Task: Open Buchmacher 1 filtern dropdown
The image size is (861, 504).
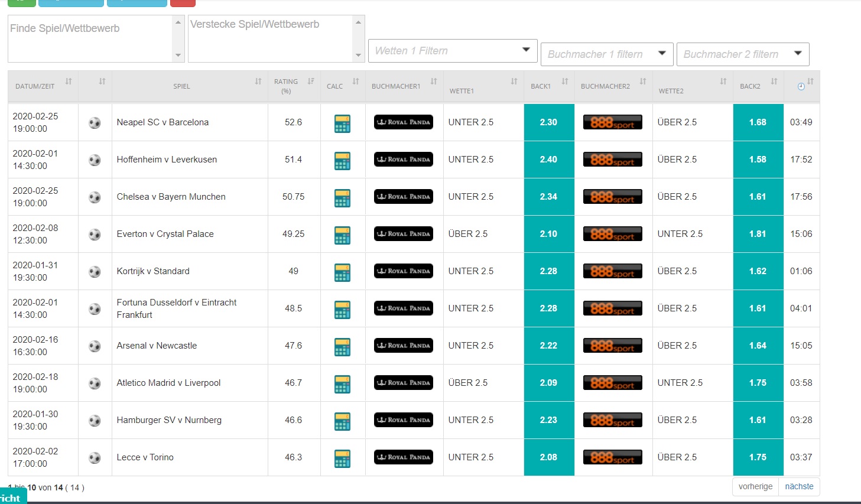Action: pos(607,54)
